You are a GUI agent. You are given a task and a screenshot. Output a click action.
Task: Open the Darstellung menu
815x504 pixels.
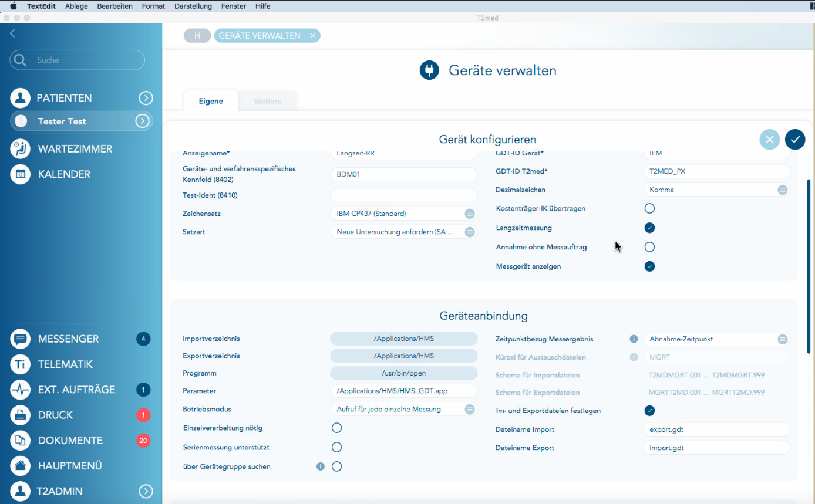pos(194,6)
